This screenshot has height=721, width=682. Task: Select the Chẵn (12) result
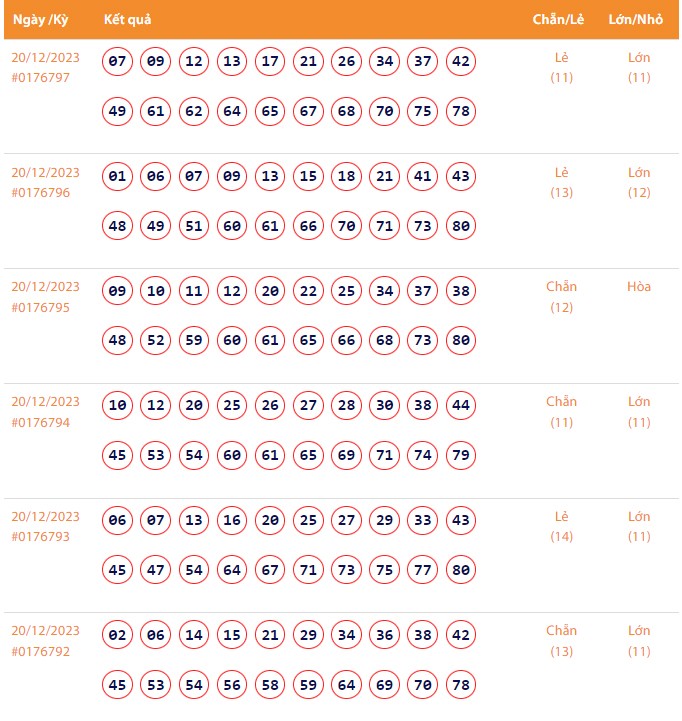click(562, 297)
